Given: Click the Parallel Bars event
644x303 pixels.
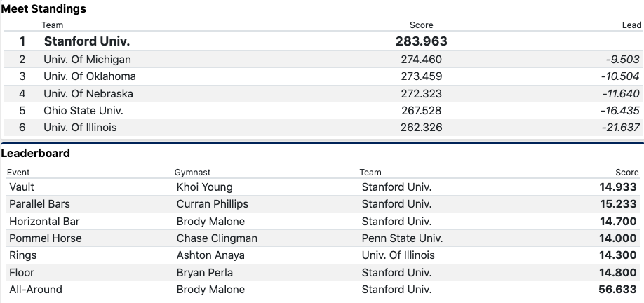Looking at the screenshot, I should 39,204.
